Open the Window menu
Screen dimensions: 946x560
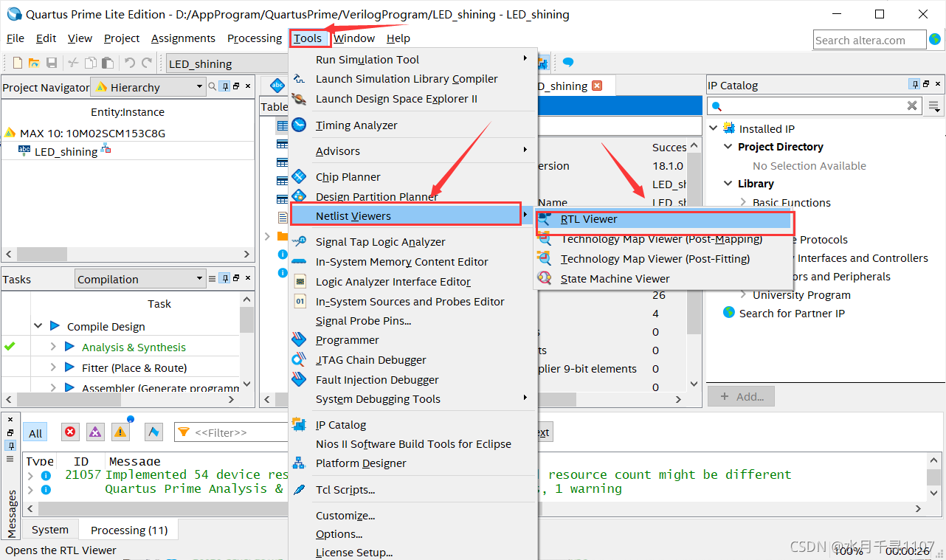click(354, 38)
